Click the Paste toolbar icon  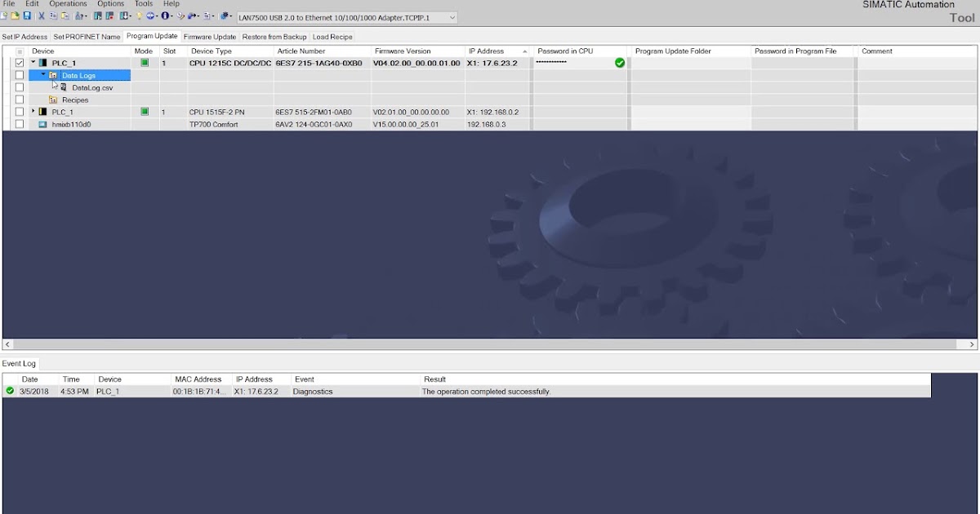coord(65,16)
